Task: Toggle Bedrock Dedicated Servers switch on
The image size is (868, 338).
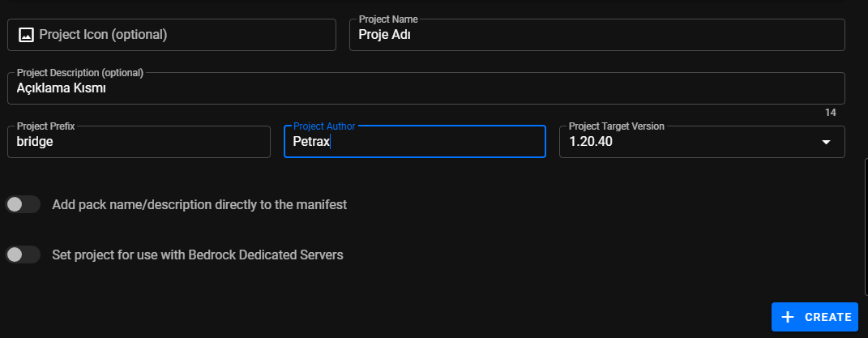Action: click(x=23, y=255)
